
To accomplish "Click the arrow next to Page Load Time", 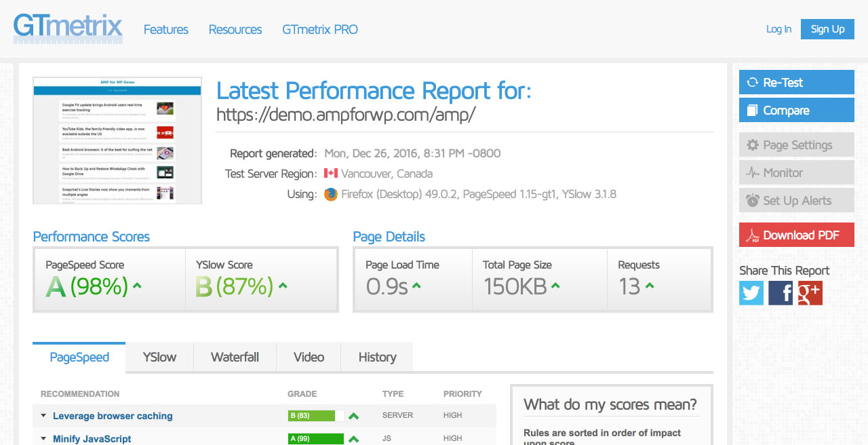I will (x=416, y=286).
